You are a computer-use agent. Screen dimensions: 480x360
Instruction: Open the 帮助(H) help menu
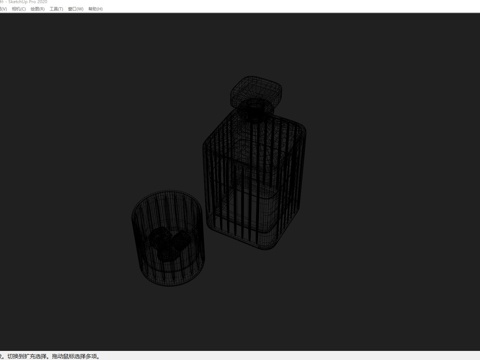click(x=96, y=9)
